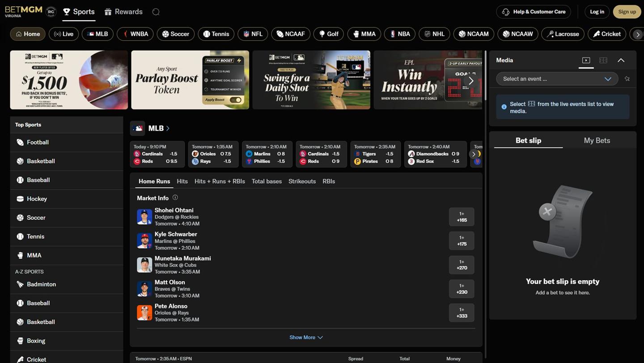Open Hockey in Top Sports sidebar
The width and height of the screenshot is (644, 363).
[67, 198]
